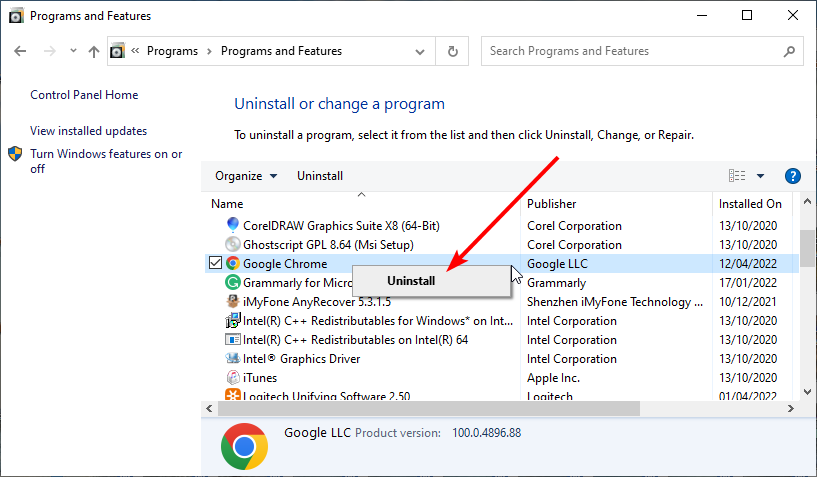Screen dimensions: 817x477
Task: Click the window title bar Programs icon
Action: pos(16,16)
